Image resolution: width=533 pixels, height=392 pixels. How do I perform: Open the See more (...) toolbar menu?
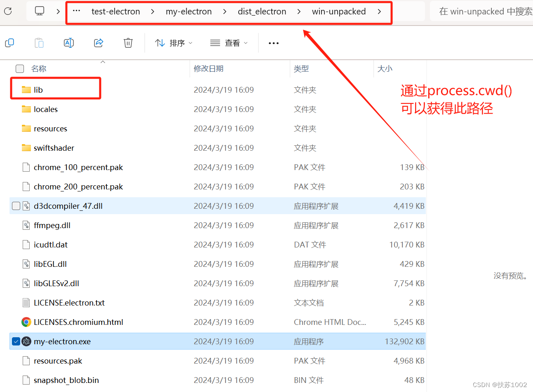[x=273, y=42]
